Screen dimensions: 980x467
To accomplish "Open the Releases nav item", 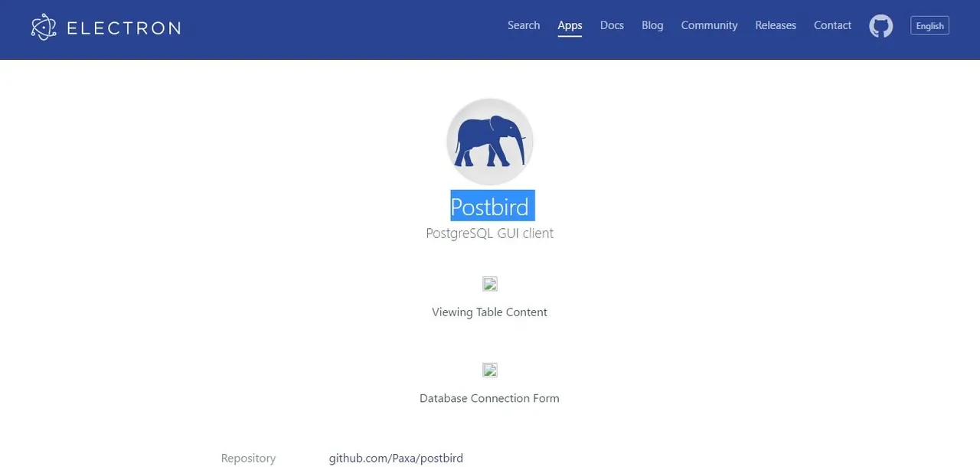I will 776,25.
